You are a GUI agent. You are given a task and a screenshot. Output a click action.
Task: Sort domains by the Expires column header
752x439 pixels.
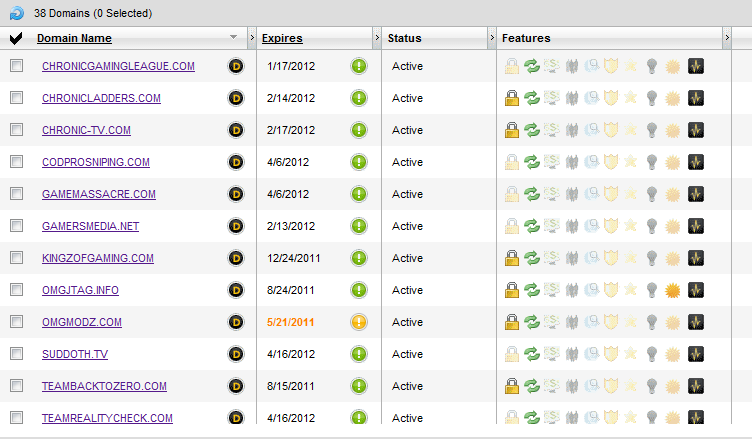tap(282, 38)
